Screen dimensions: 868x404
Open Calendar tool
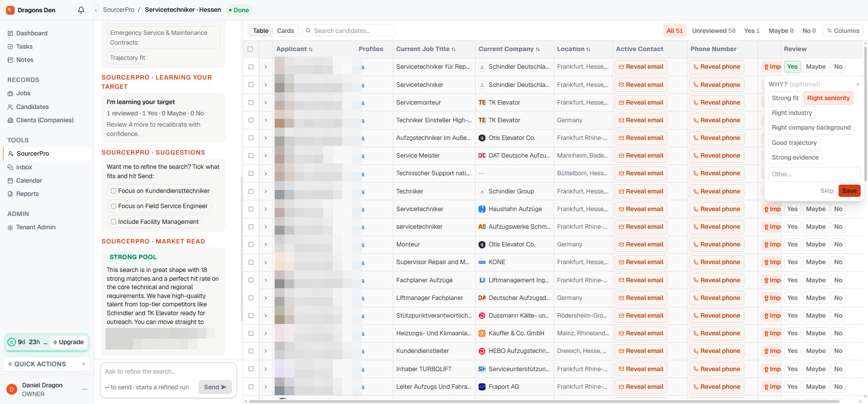29,181
